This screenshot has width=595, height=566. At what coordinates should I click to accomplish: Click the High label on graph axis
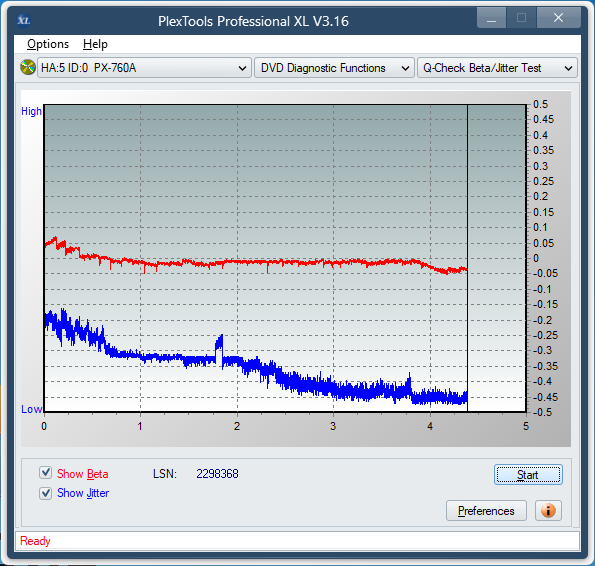tap(31, 111)
